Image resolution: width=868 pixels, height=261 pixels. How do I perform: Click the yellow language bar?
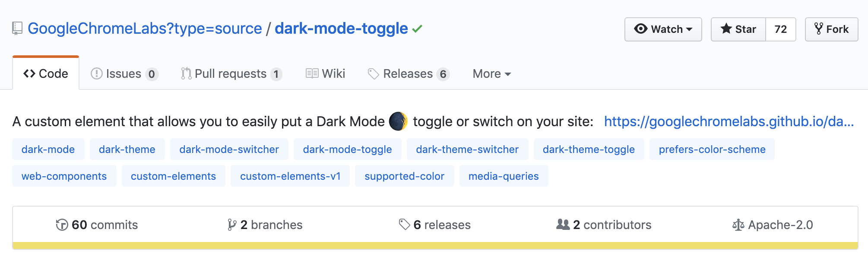pos(435,245)
